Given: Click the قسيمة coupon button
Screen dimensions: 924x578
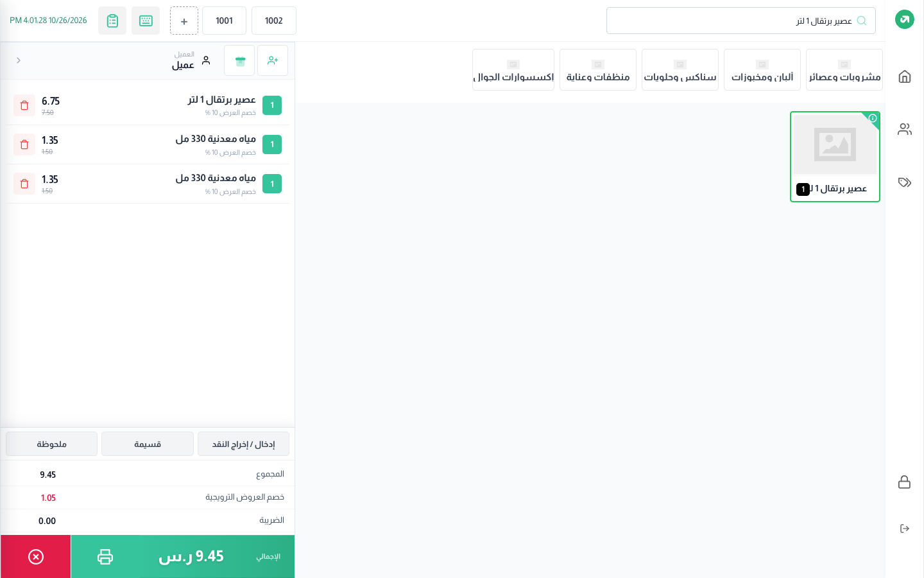Looking at the screenshot, I should pyautogui.click(x=148, y=444).
